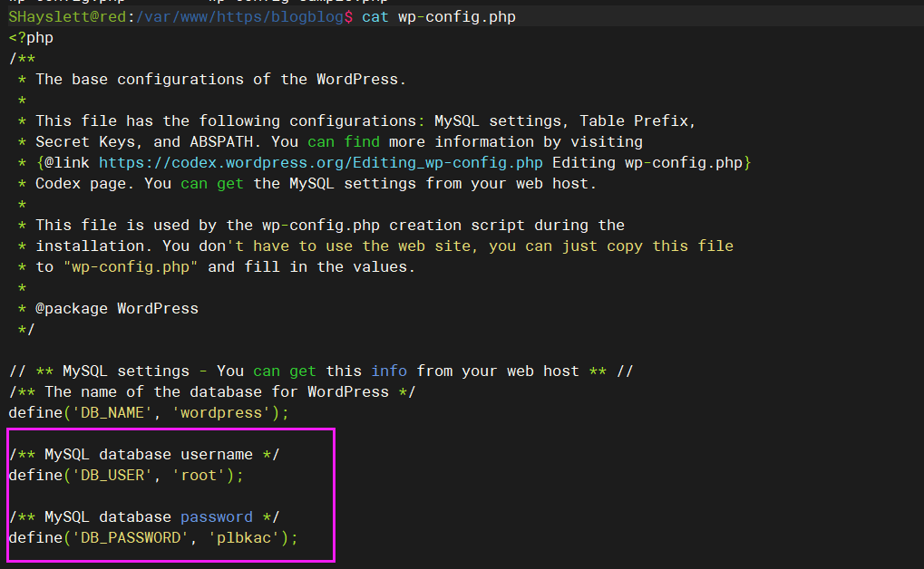Click the line 'This file is used by the wp-config.php'
The image size is (924, 569).
321,225
